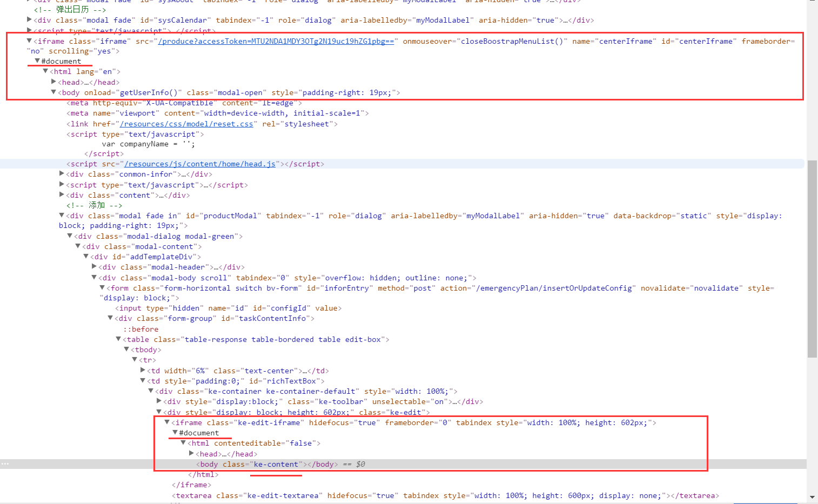818x504 pixels.
Task: Collapse the tr node
Action: pos(135,359)
